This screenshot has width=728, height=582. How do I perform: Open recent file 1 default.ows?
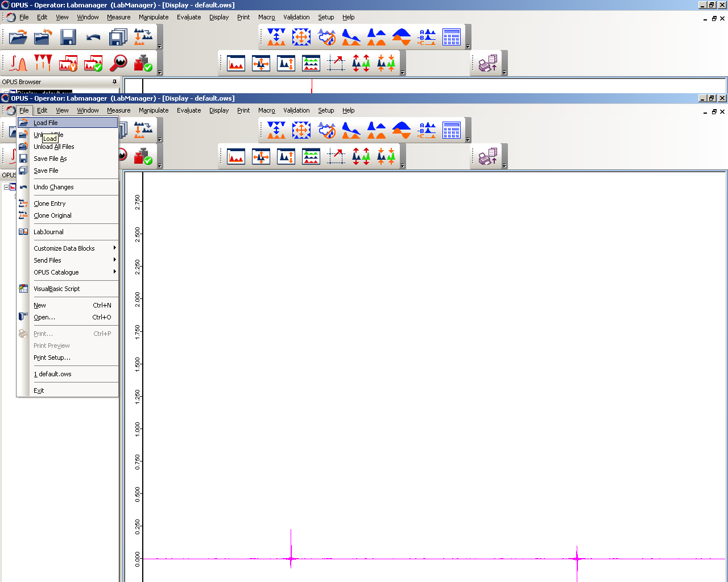click(x=52, y=374)
